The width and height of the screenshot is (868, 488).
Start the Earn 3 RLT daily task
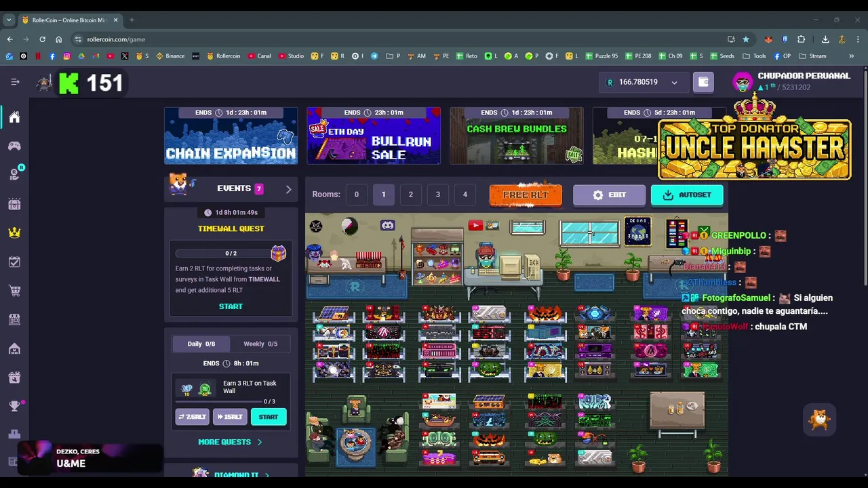[x=269, y=417]
